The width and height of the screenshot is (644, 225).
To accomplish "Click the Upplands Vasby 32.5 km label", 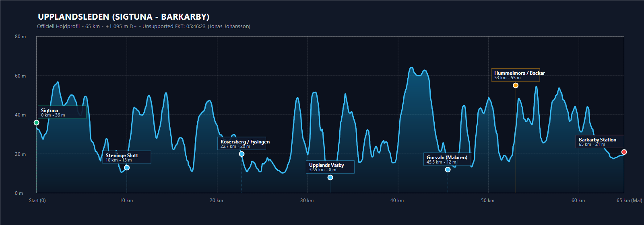I will click(330, 167).
